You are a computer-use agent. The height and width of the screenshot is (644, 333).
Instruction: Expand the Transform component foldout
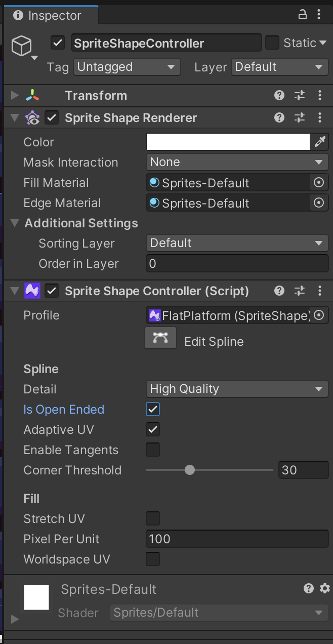tap(15, 95)
